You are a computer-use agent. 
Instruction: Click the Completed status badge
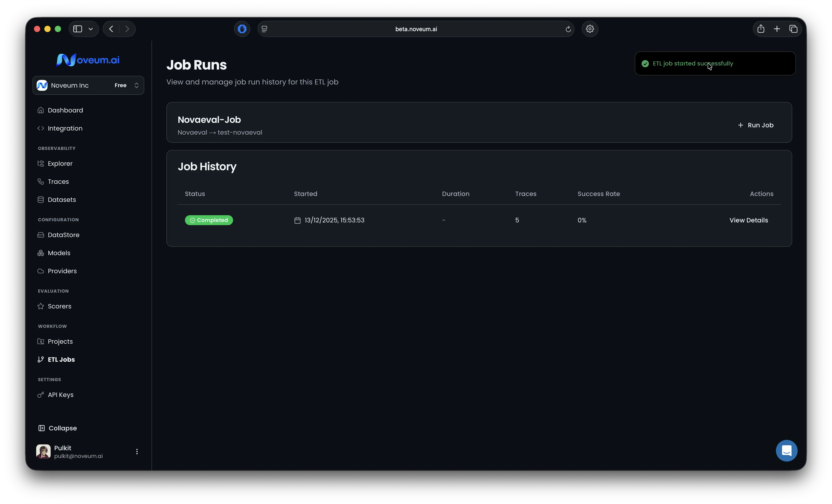click(209, 220)
